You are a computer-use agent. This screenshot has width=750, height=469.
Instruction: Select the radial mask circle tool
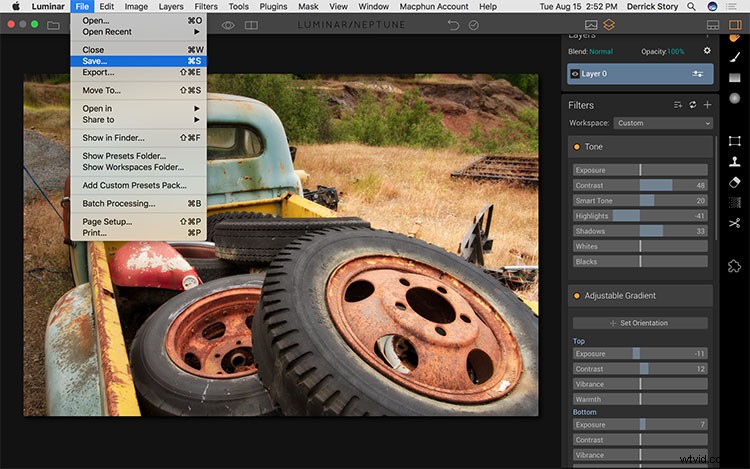point(735,98)
